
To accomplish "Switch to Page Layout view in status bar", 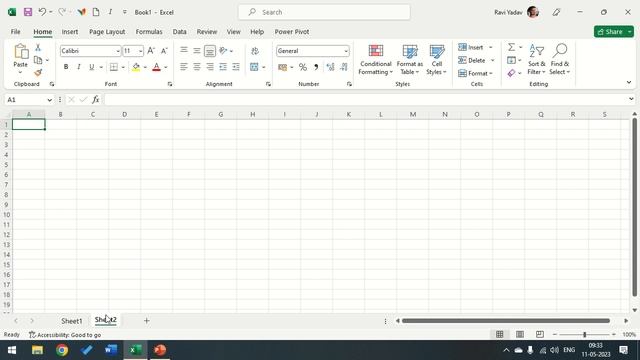I will [520, 334].
